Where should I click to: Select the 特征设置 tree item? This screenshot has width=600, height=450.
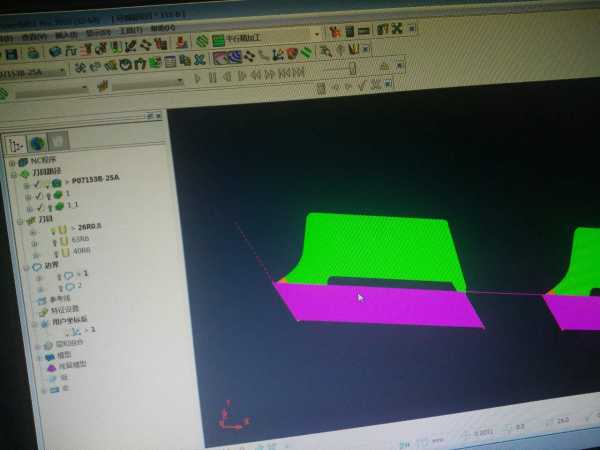[x=65, y=310]
